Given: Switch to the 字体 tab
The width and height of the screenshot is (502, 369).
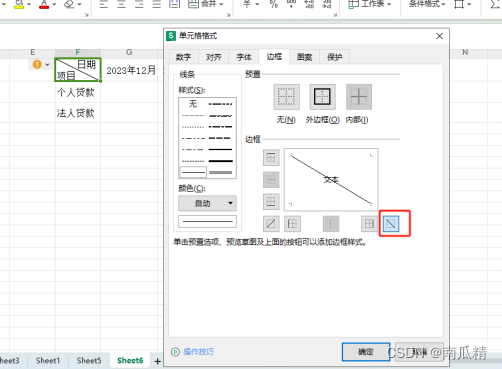Looking at the screenshot, I should coord(244,57).
